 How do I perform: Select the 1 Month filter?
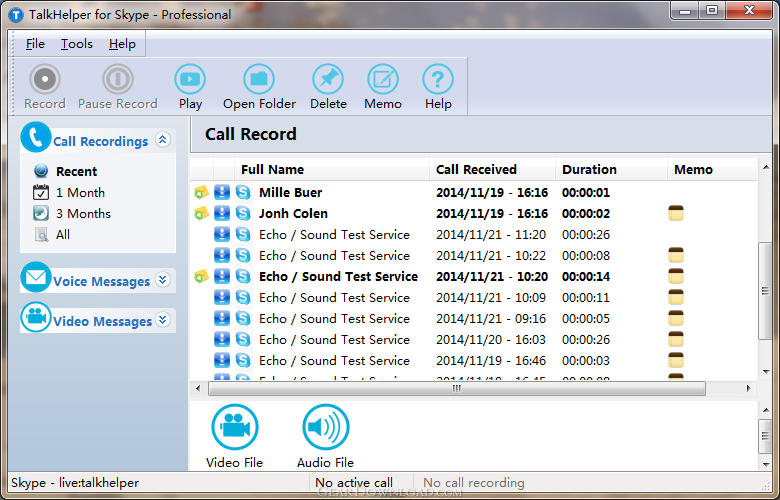[80, 193]
